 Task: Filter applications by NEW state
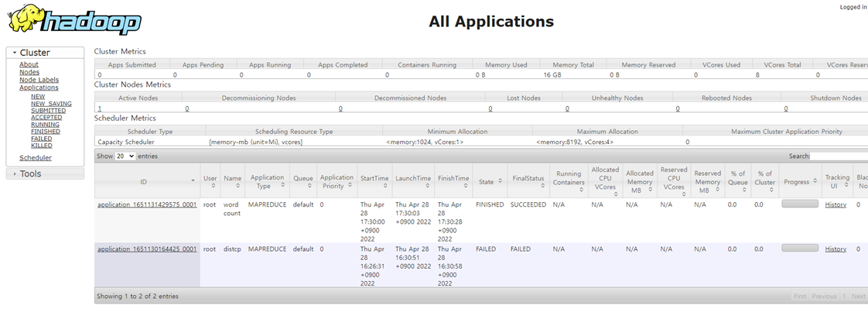point(38,96)
